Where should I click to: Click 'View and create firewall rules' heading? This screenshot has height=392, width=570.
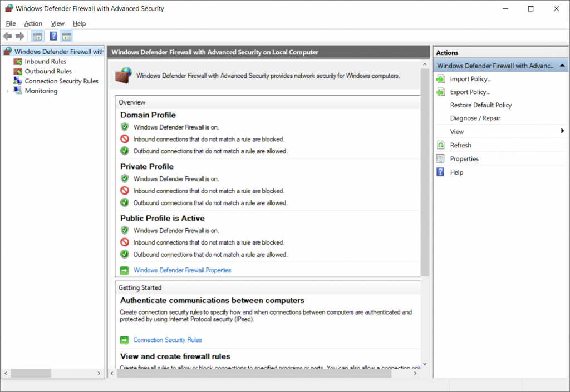175,356
